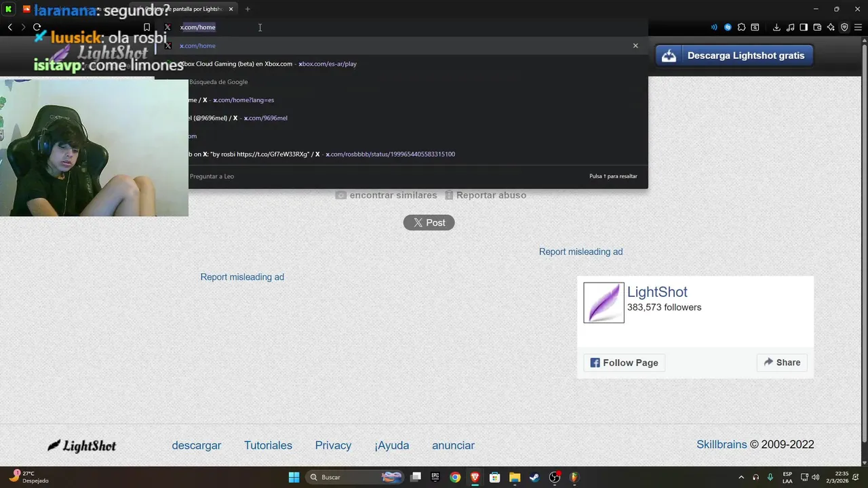Viewport: 868px width, 488px height.
Task: Select the Búsqueda de Google suggestion
Action: click(400, 82)
